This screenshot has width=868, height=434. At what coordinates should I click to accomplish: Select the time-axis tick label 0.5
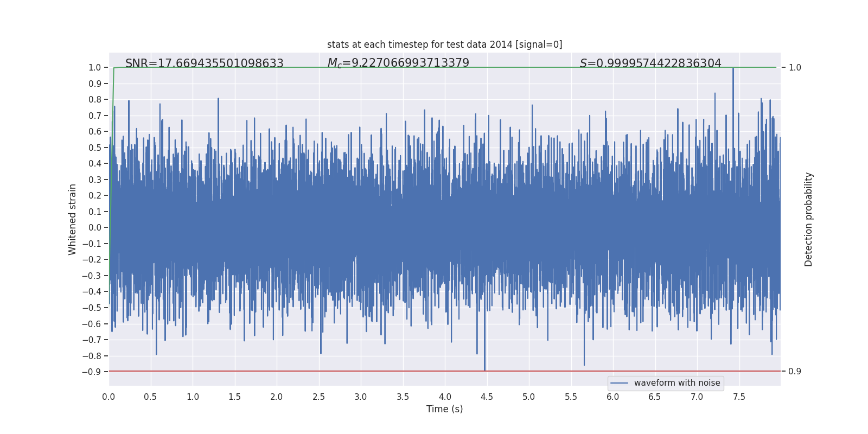coord(150,397)
